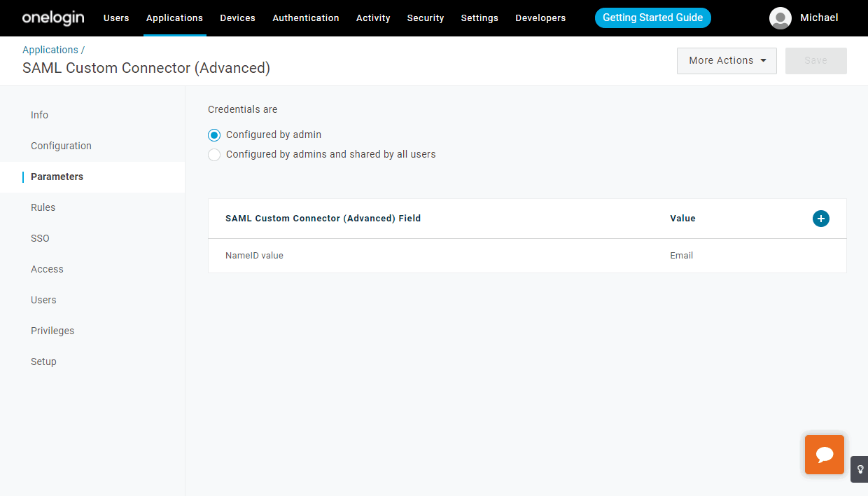868x496 pixels.
Task: Open the Rules configuration section
Action: click(43, 207)
